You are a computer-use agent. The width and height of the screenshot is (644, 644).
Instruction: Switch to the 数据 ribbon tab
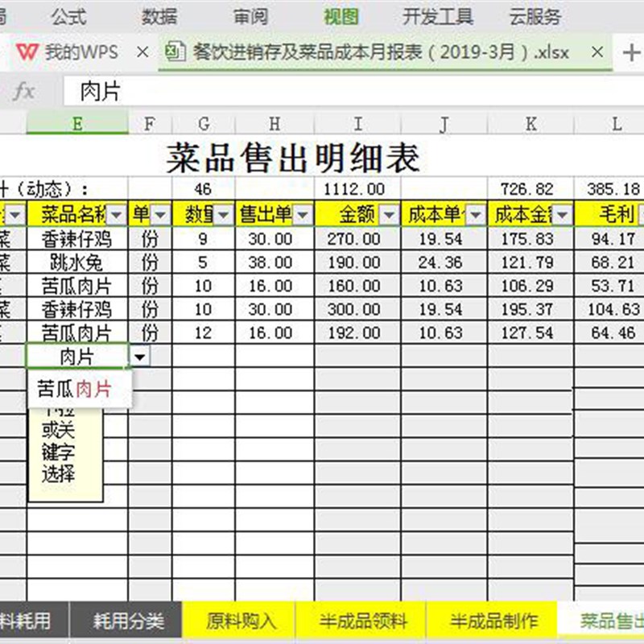[x=159, y=16]
